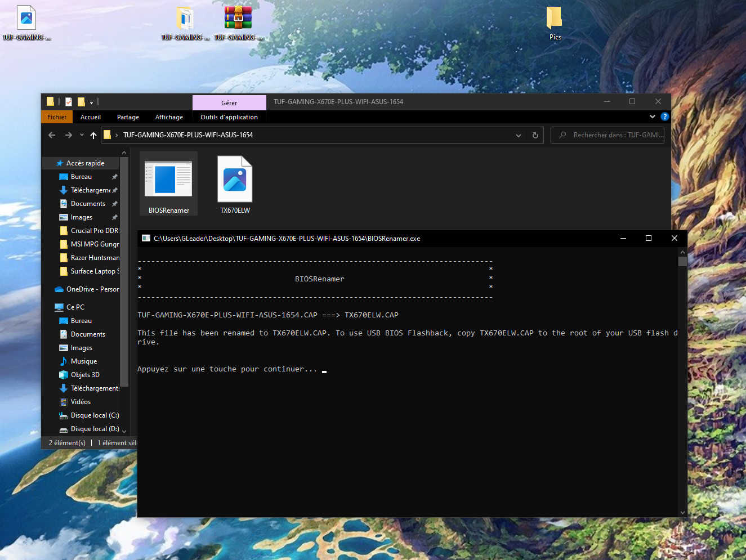Click the New folder quick access icon
The image size is (746, 560).
coord(81,102)
